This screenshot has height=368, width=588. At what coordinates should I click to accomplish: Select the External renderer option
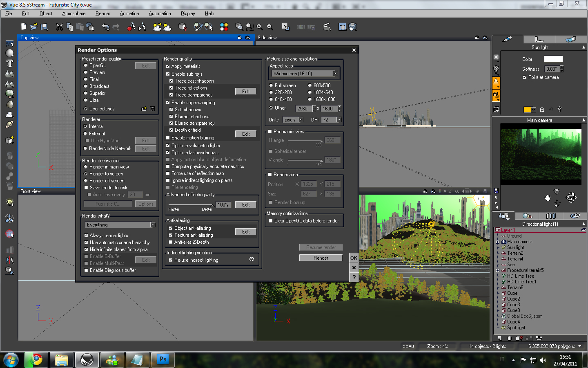(x=85, y=134)
